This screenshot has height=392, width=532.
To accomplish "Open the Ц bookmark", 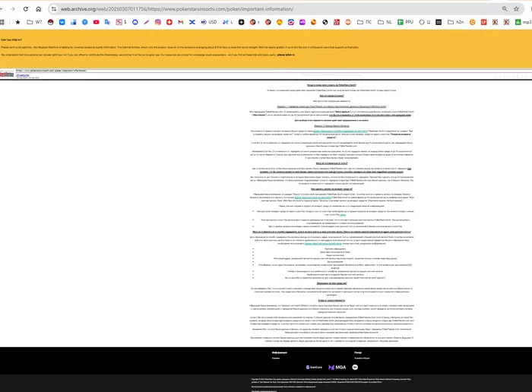I will (x=424, y=22).
